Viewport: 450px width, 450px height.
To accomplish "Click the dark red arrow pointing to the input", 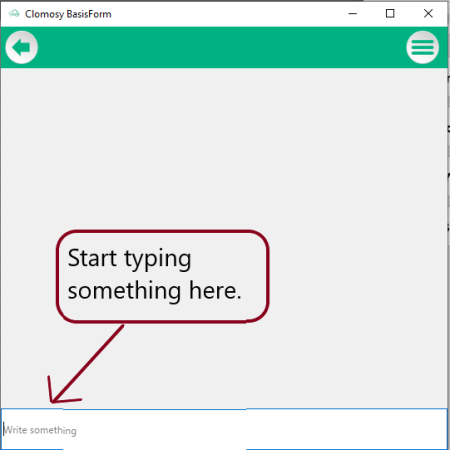I will pyautogui.click(x=86, y=364).
